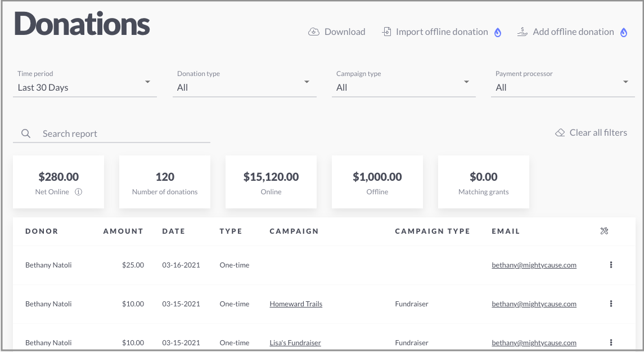Click the $25.00 amount cell
Screen dimensions: 644x352
coord(133,265)
